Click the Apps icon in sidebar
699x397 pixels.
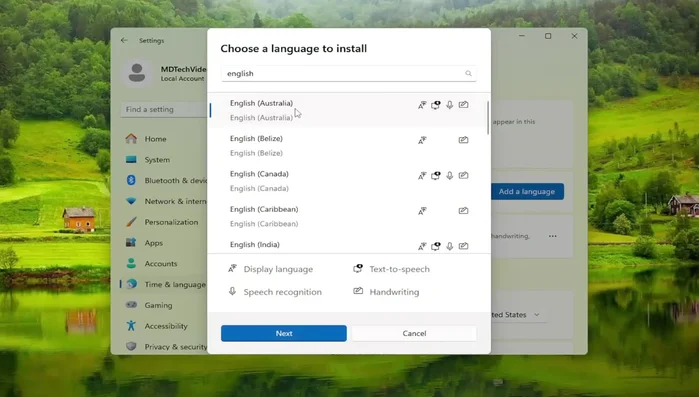pos(131,242)
